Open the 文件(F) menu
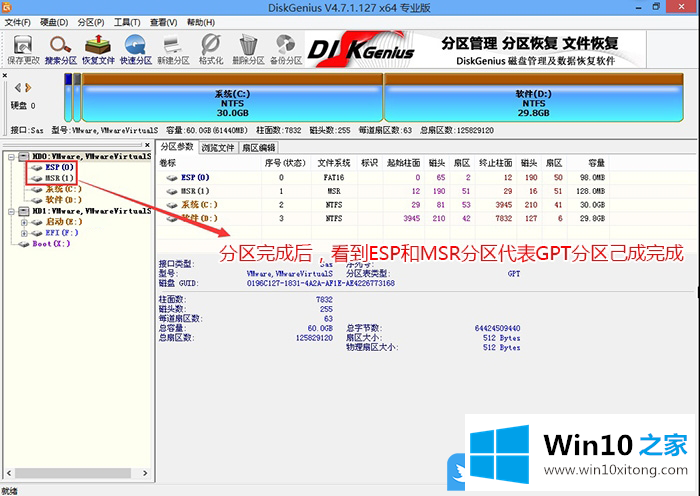Screen dimensions: 700x496 [x=18, y=22]
